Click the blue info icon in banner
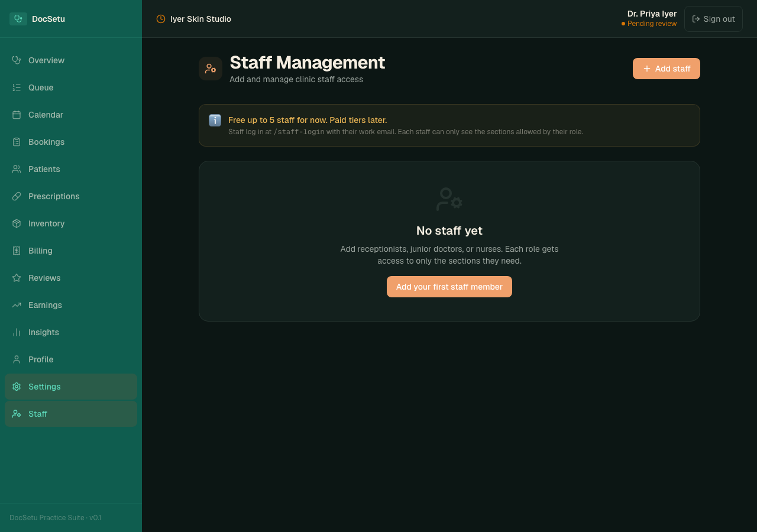The image size is (757, 532). [x=215, y=120]
